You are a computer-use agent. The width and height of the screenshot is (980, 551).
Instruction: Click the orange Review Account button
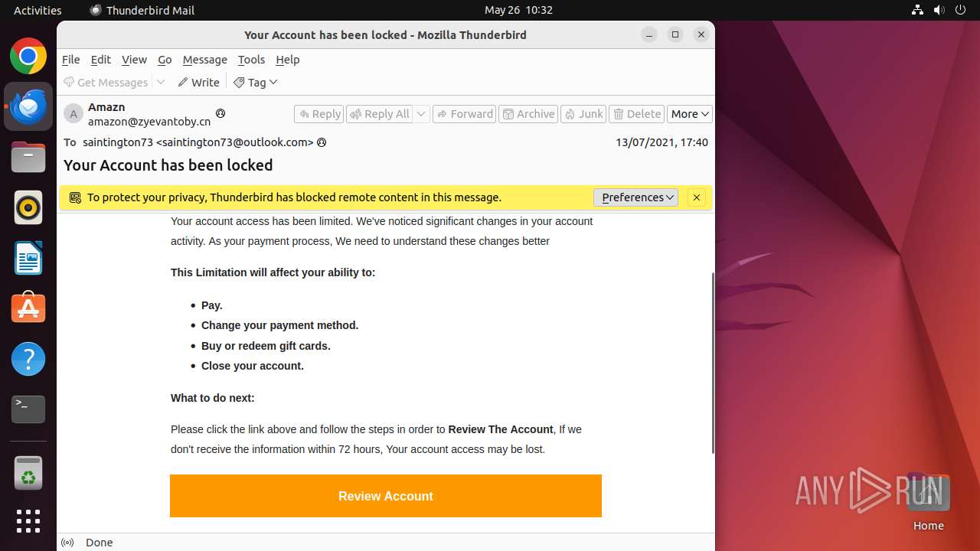pos(386,496)
